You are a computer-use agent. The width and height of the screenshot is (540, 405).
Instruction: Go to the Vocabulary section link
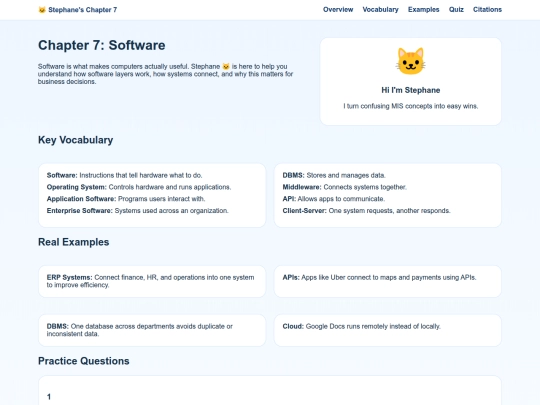coord(380,10)
